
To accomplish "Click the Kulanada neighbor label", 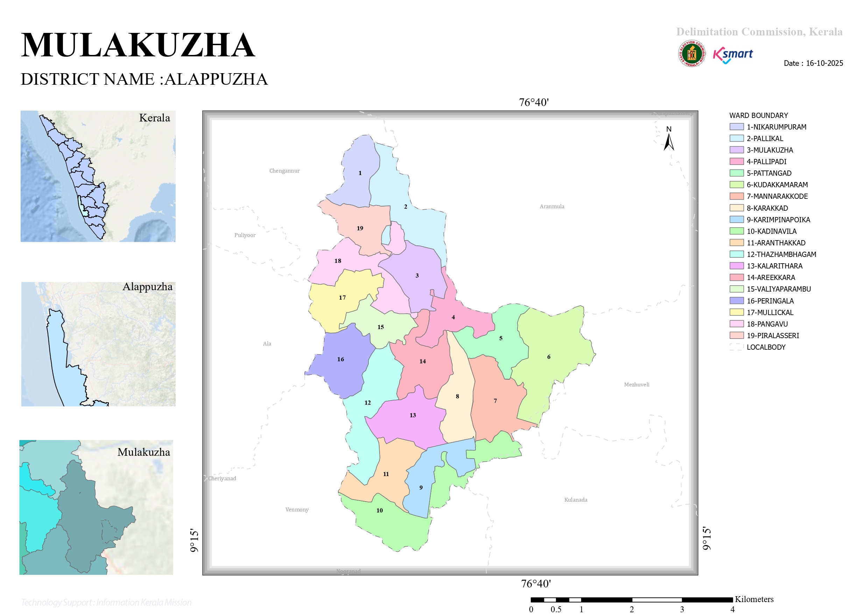I will pyautogui.click(x=576, y=500).
